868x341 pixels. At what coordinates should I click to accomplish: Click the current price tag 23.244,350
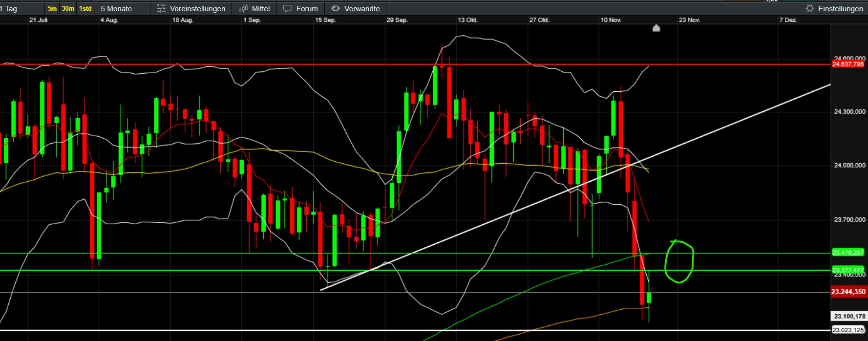[x=848, y=292]
